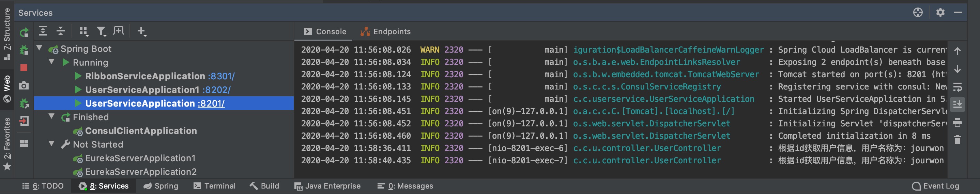Toggle soft-wrap in the console

point(957,87)
